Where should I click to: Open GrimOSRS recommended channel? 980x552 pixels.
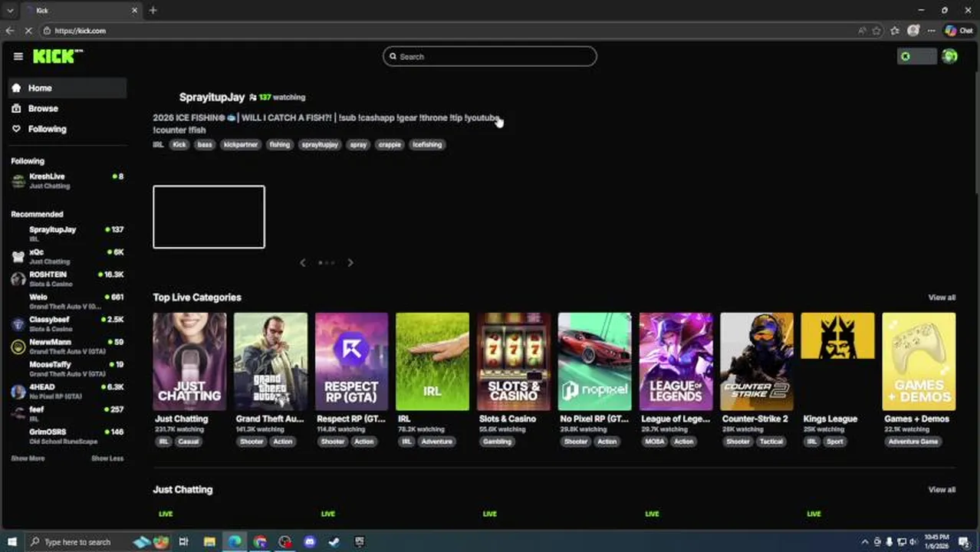pos(67,436)
